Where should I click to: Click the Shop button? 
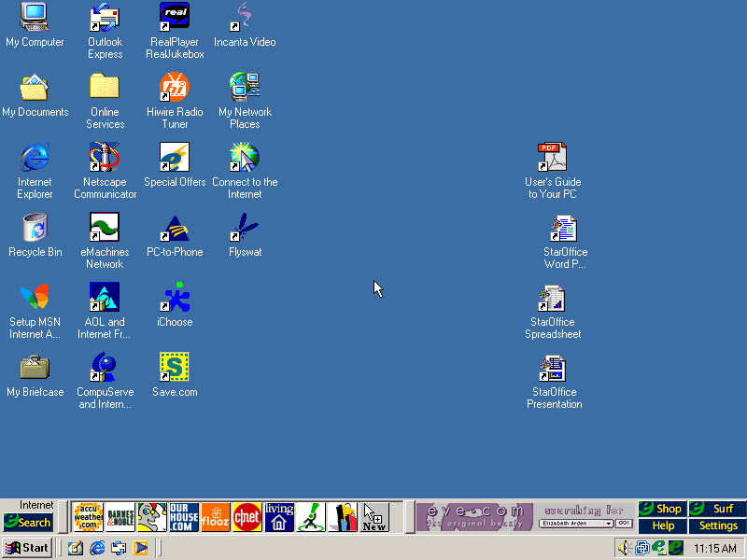tap(661, 509)
